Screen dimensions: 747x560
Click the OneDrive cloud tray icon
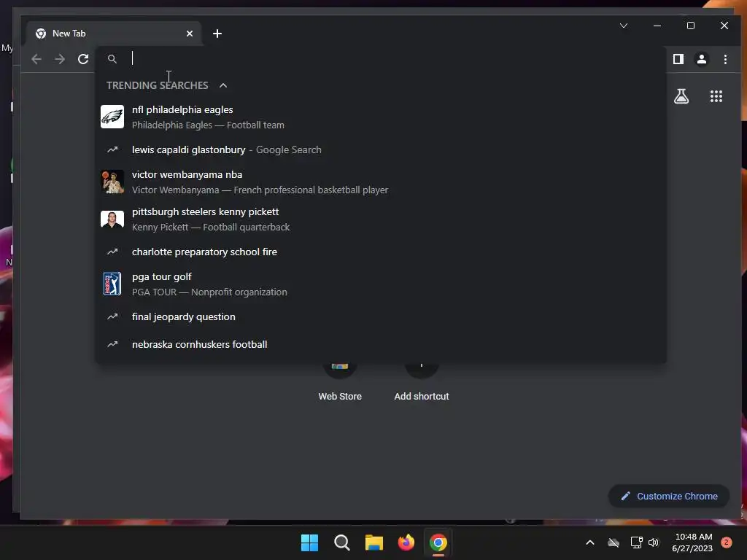tap(614, 542)
